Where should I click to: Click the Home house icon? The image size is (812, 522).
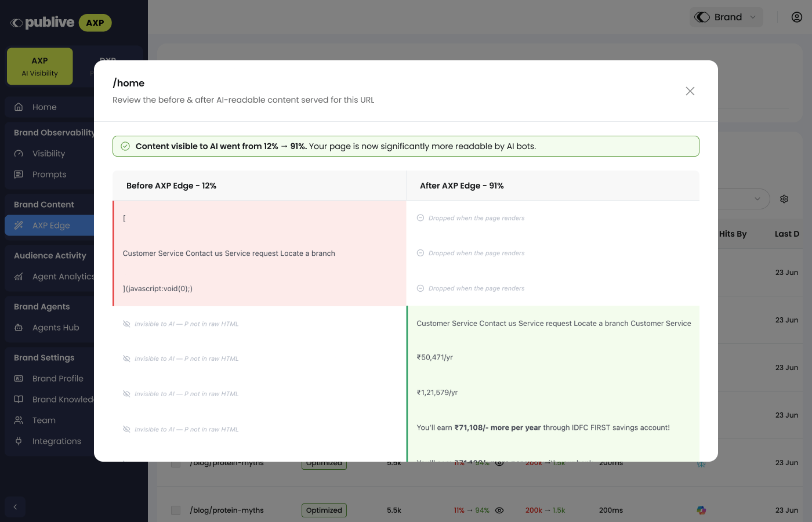pyautogui.click(x=19, y=107)
